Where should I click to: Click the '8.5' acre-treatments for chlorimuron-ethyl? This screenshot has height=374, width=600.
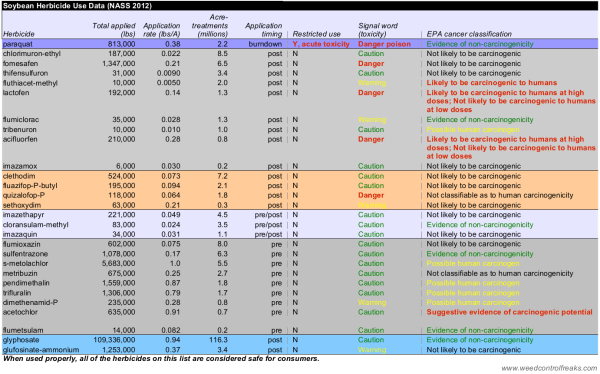(x=223, y=54)
